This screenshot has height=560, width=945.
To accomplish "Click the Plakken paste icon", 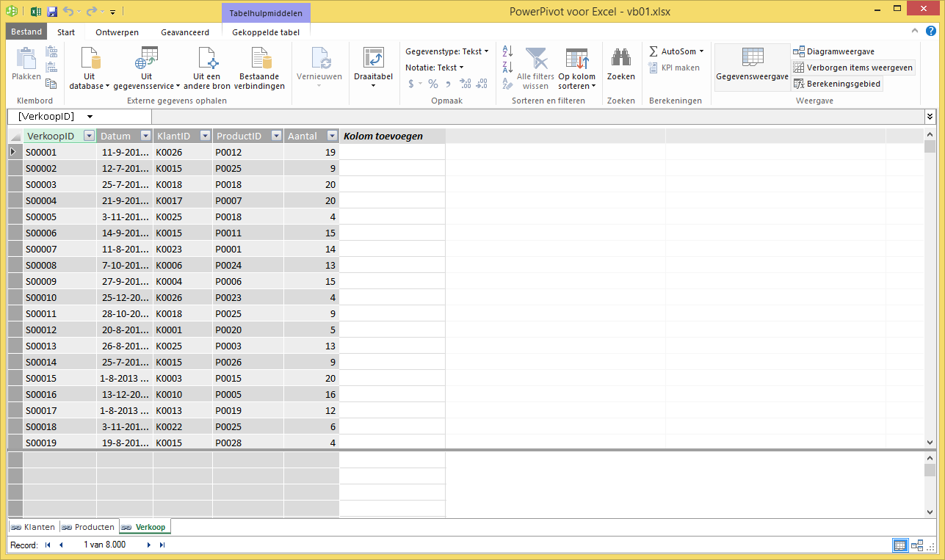I will [26, 59].
